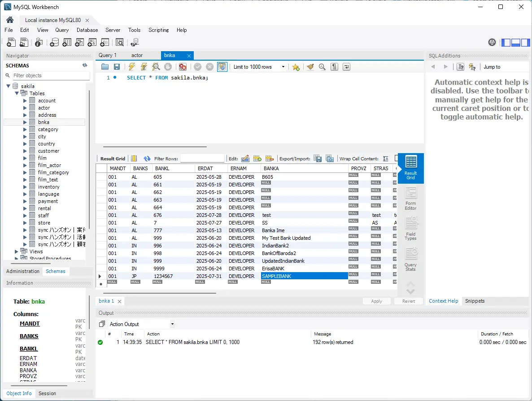This screenshot has width=532, height=401.
Task: Toggle invisible characters pilcrow button
Action: click(334, 67)
